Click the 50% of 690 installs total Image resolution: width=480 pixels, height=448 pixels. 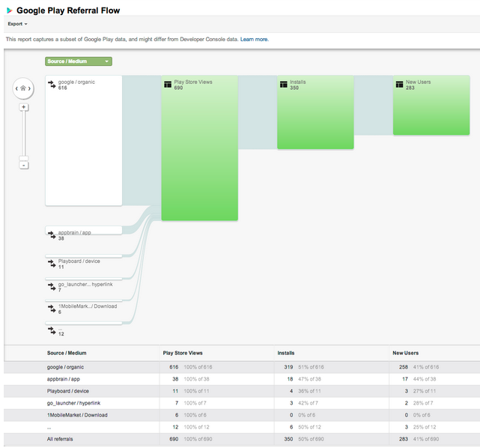tap(311, 439)
